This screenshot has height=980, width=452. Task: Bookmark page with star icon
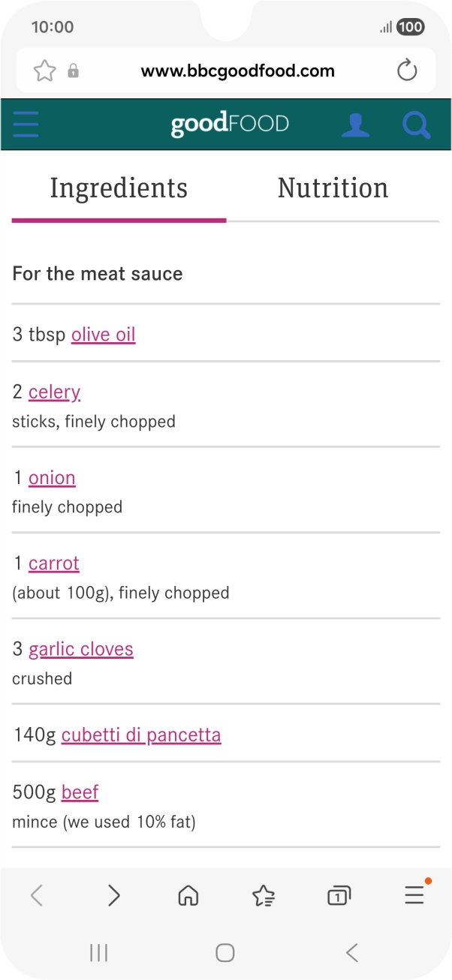pos(45,71)
